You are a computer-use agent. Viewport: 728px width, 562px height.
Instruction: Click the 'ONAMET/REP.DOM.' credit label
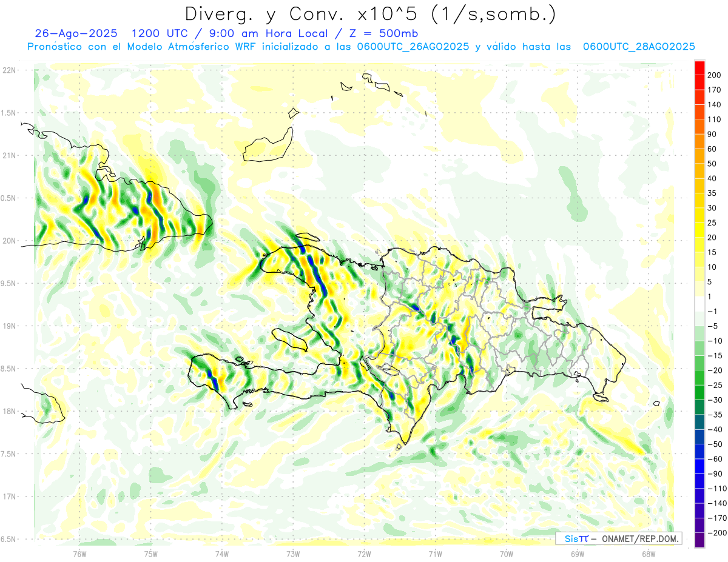pos(639,539)
